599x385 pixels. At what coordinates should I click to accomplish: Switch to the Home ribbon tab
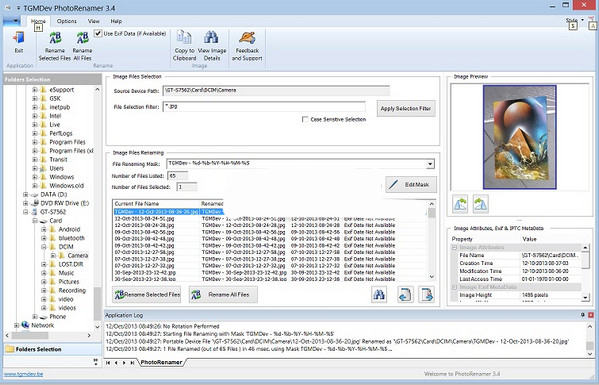(x=38, y=21)
